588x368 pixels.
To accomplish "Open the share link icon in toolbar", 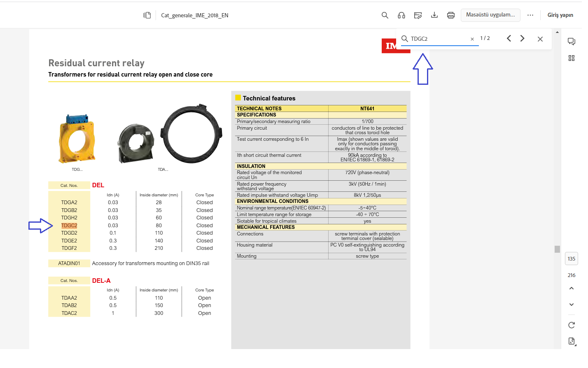I will tap(418, 15).
